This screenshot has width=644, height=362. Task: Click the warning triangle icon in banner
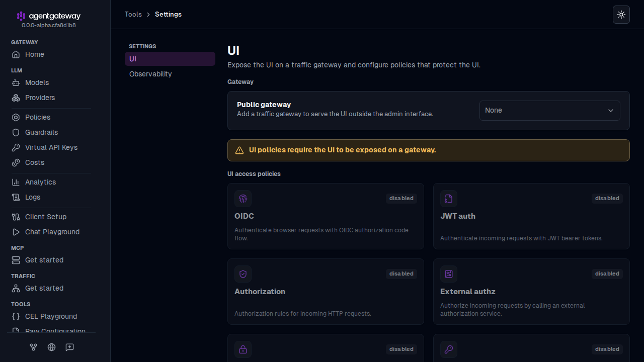pos(239,150)
